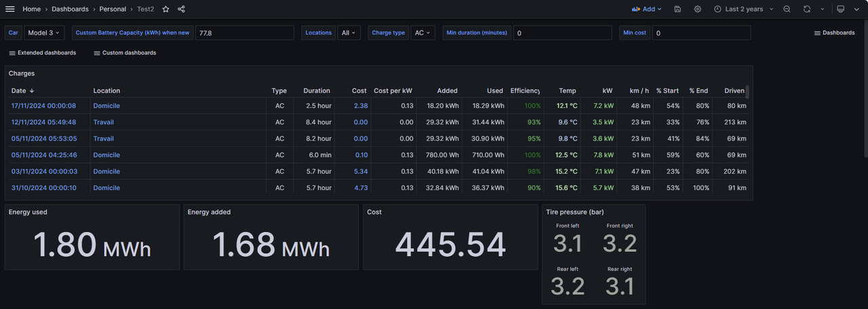Open the Extended dashboards menu
The width and height of the screenshot is (868, 309).
pyautogui.click(x=42, y=52)
